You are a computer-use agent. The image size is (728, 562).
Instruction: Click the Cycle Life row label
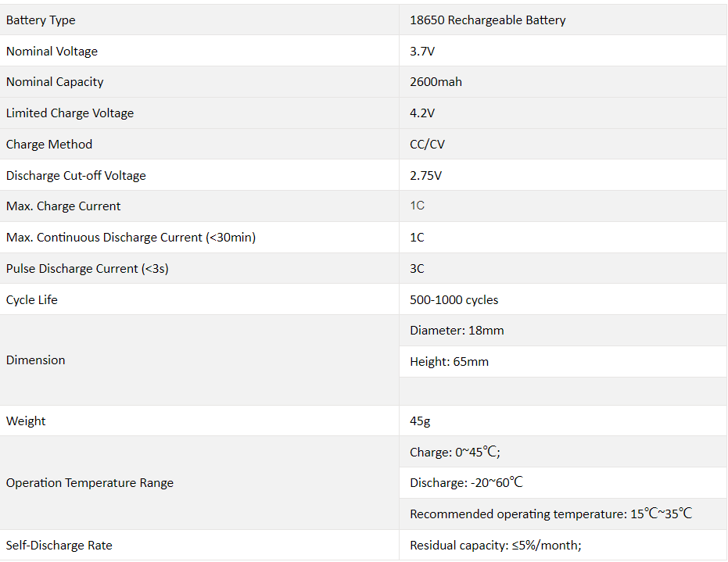pos(32,300)
